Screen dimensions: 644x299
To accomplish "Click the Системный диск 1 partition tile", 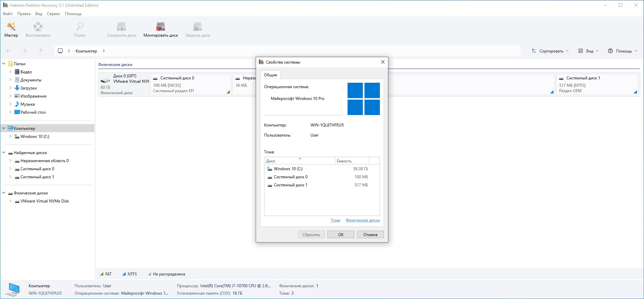I will (x=597, y=84).
